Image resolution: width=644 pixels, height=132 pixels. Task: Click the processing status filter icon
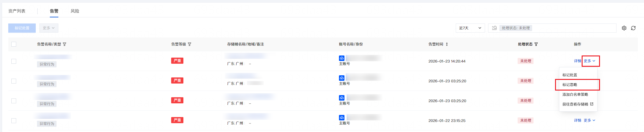(536, 44)
